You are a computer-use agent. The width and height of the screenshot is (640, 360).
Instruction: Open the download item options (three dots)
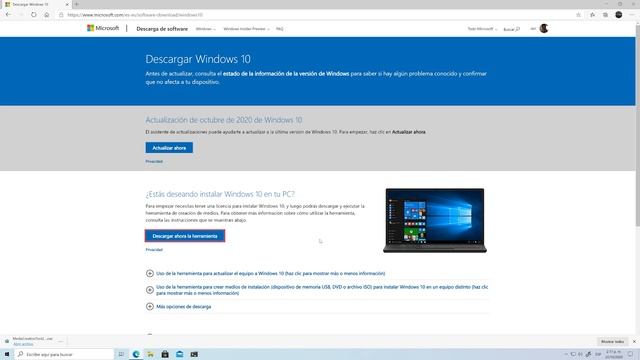61,341
